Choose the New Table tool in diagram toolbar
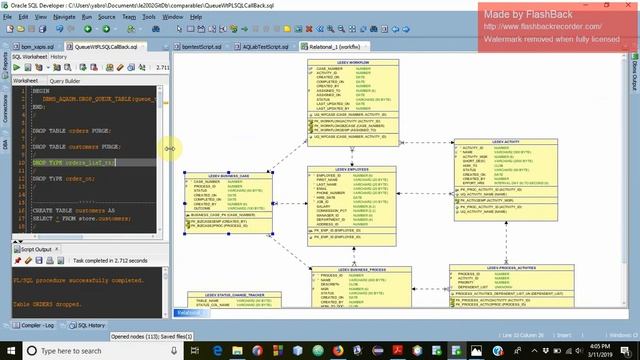This screenshot has width=640, height=360. coord(190,29)
